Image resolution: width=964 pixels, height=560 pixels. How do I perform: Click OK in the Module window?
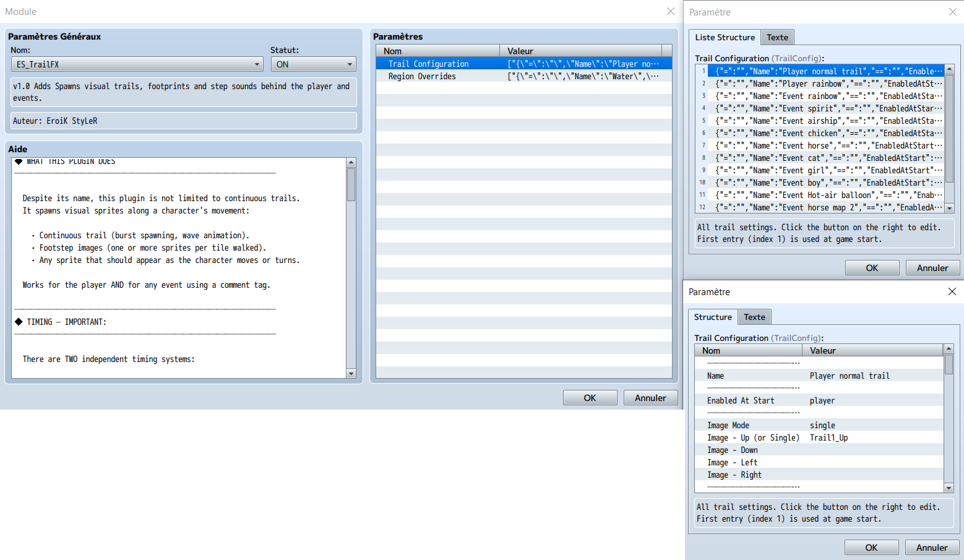pyautogui.click(x=590, y=398)
